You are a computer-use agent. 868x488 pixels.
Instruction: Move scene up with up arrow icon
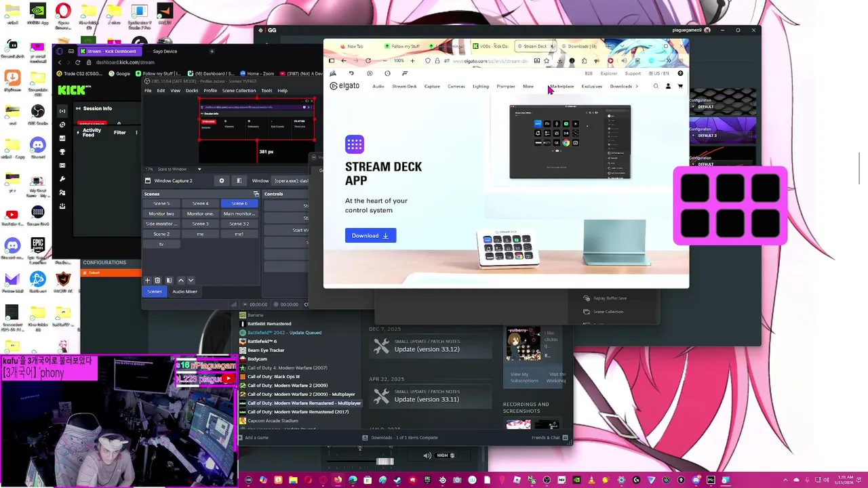(x=180, y=280)
